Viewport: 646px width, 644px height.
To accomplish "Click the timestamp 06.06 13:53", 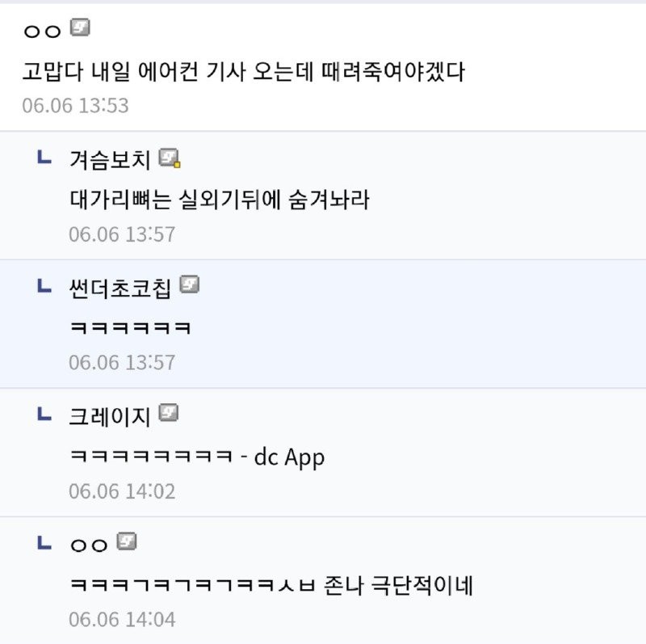I will [x=75, y=106].
